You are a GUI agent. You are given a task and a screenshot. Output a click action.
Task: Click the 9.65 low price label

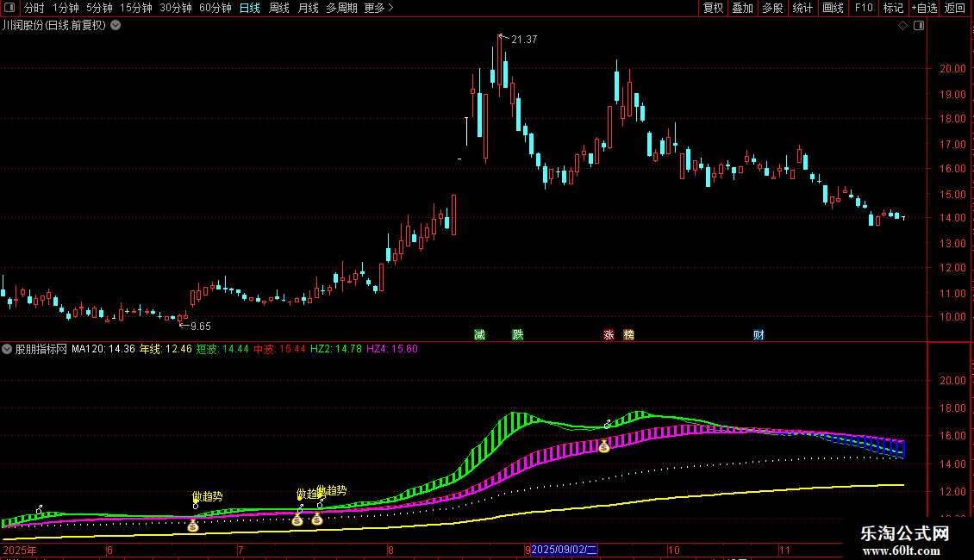(201, 327)
